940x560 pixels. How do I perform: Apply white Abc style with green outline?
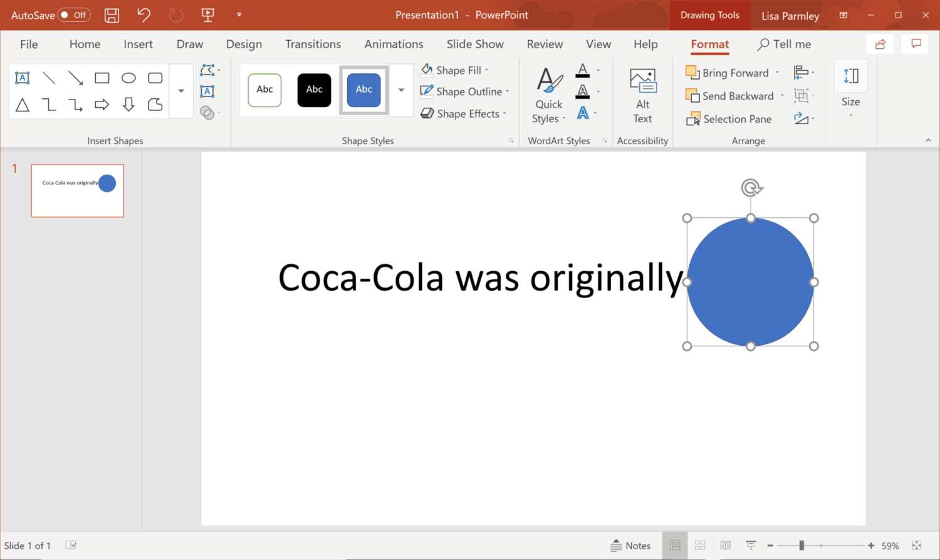point(264,90)
